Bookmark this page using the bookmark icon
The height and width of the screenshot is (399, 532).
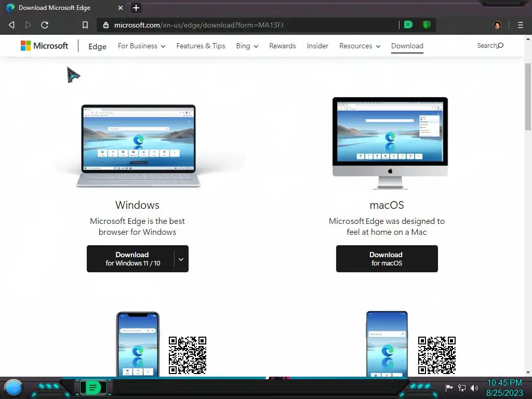click(85, 25)
